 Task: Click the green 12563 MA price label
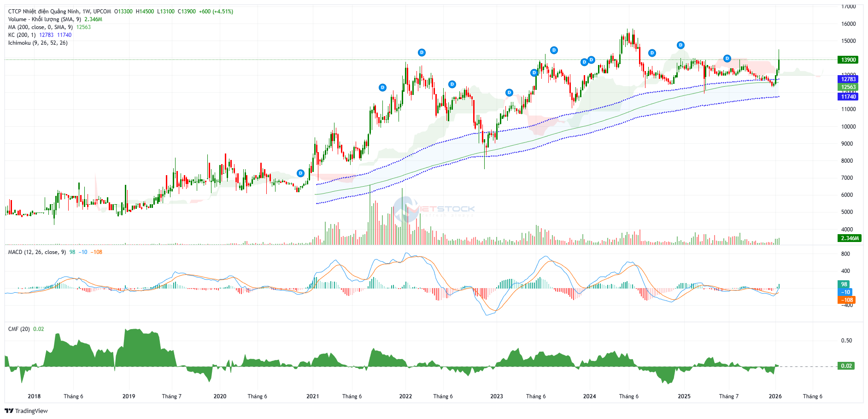(x=848, y=87)
